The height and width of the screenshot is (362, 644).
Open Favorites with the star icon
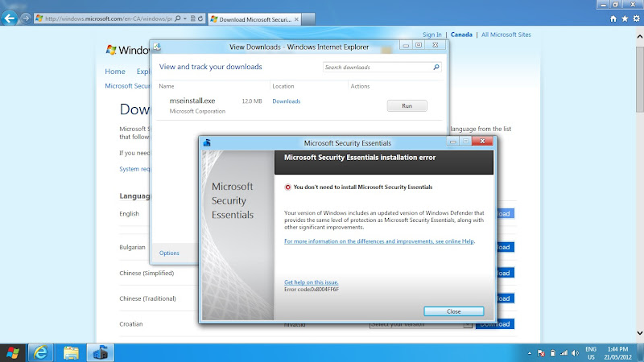(625, 19)
